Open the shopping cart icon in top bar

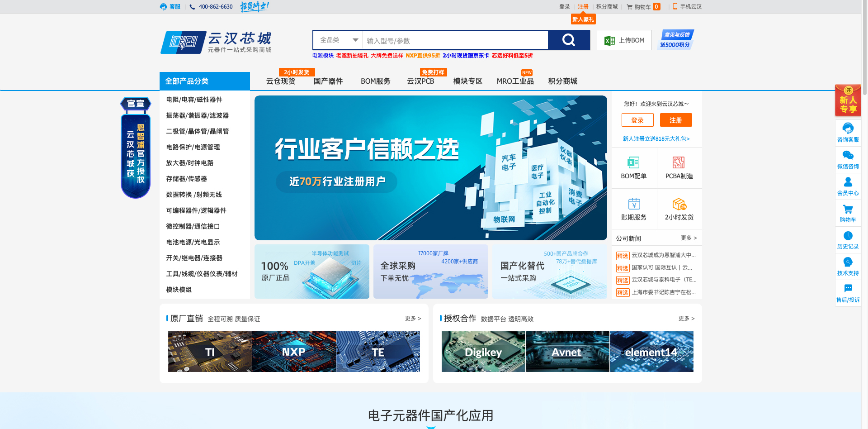[x=629, y=7]
